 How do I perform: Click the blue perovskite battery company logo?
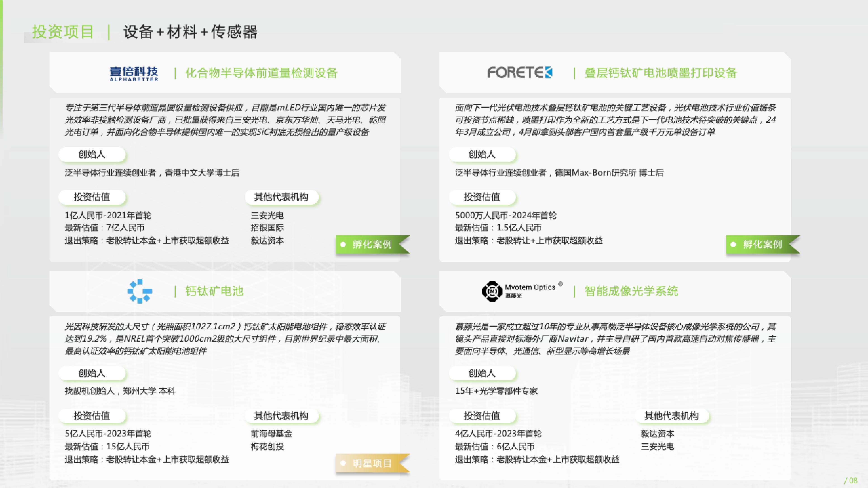coord(140,291)
